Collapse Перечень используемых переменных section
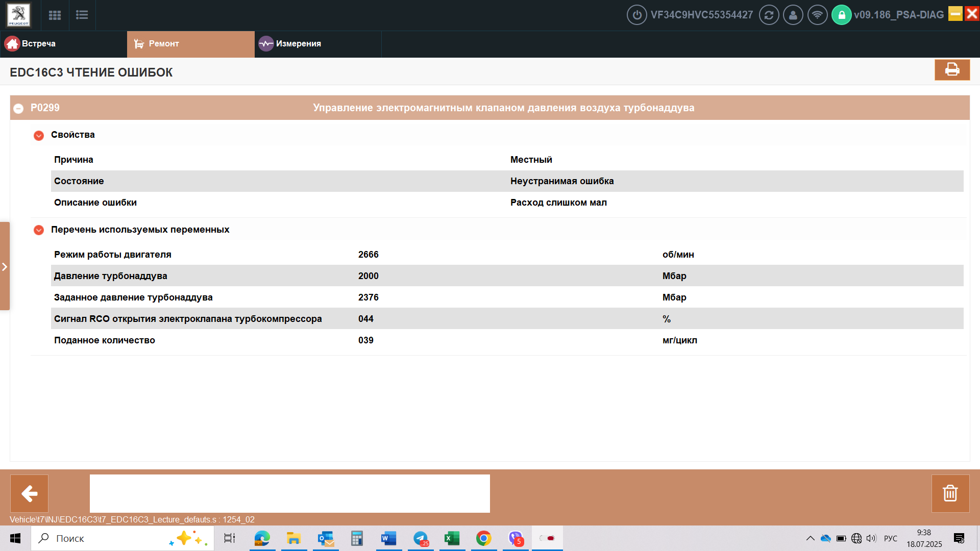980x551 pixels. coord(39,230)
